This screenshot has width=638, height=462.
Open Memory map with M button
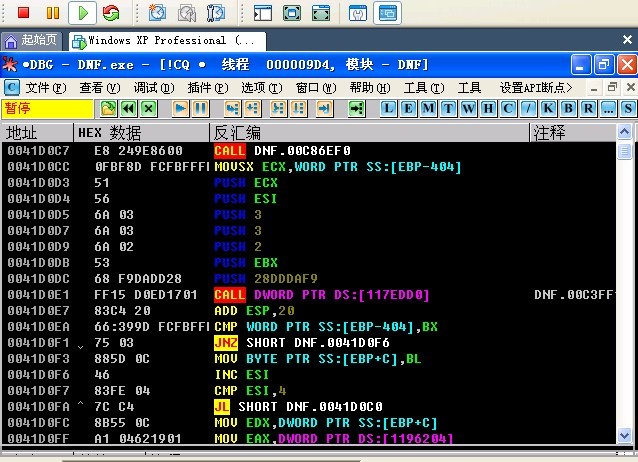428,108
